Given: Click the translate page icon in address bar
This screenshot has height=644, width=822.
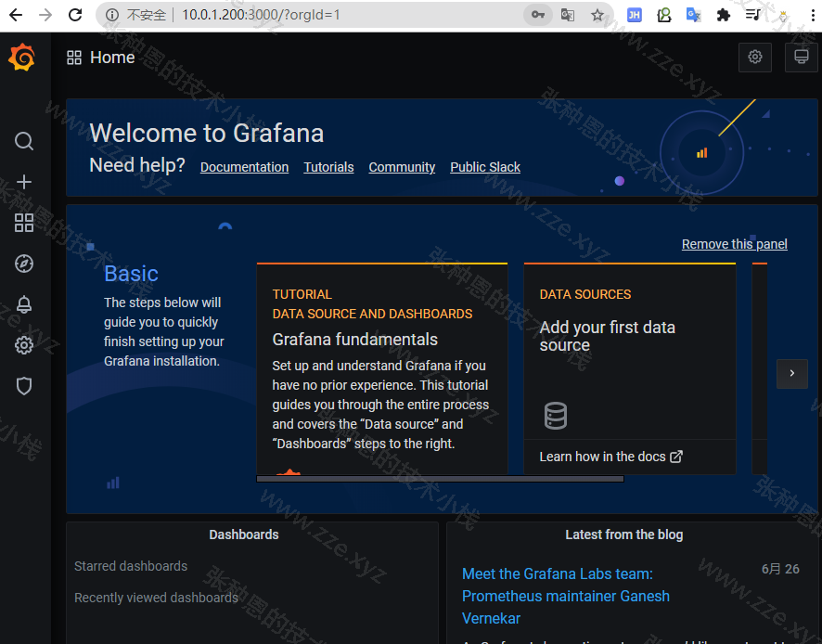Looking at the screenshot, I should tap(567, 15).
